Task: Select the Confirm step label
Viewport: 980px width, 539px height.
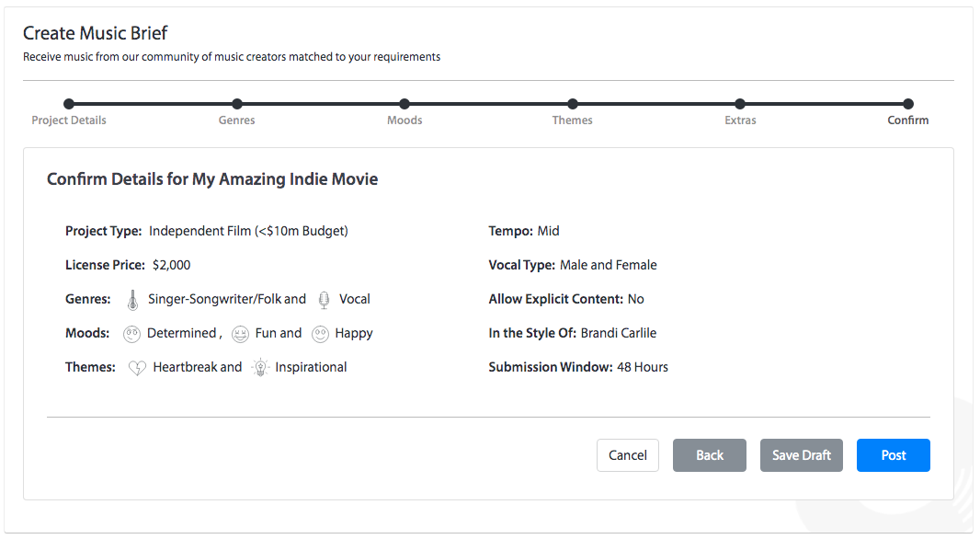Action: [908, 120]
